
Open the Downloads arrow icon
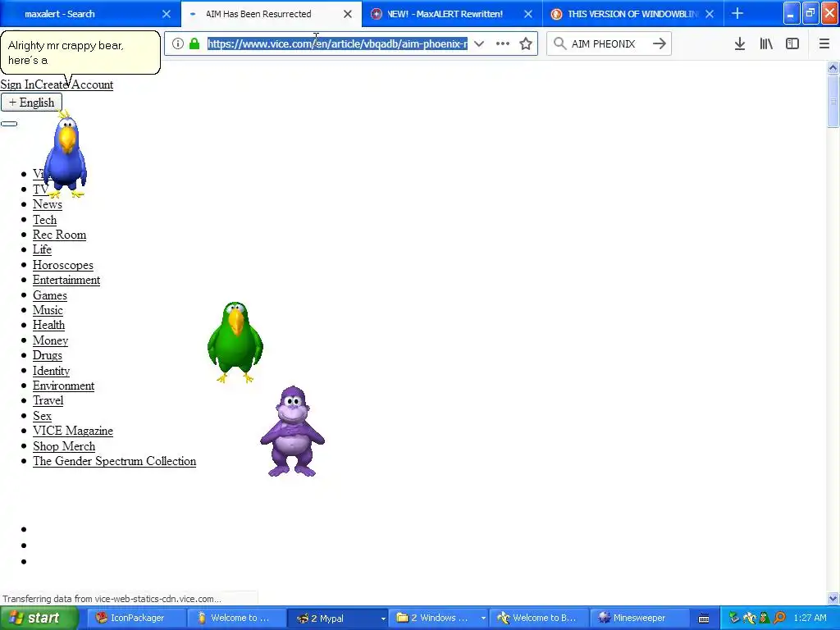[740, 44]
